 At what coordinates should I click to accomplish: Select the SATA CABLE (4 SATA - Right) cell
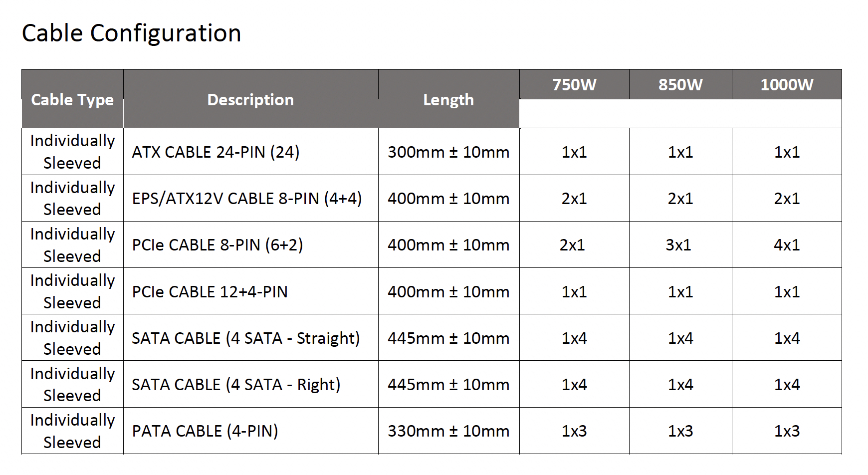pyautogui.click(x=236, y=385)
